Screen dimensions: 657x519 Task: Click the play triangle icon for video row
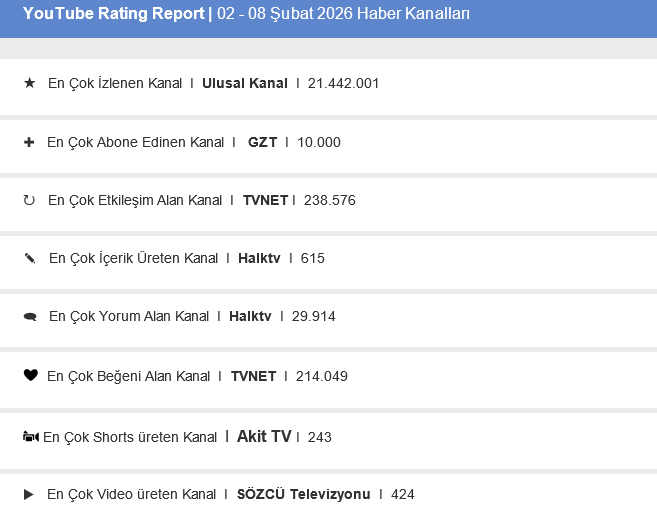coord(29,494)
